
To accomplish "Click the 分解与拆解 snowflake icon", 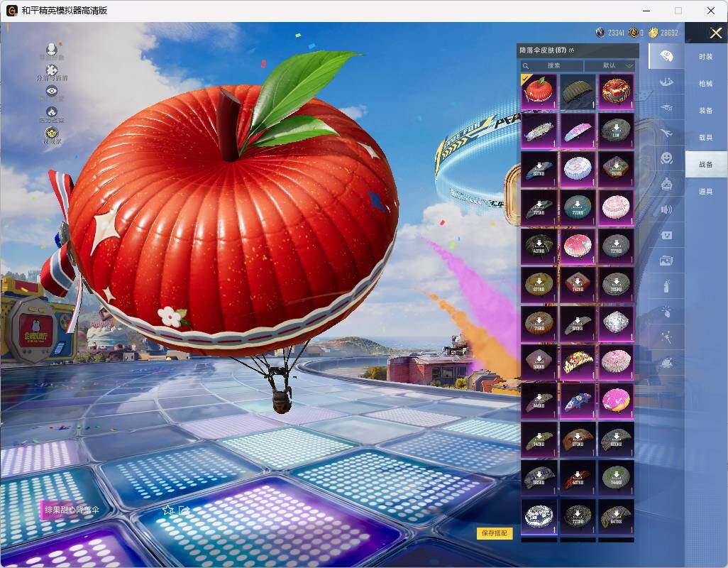I will (x=52, y=70).
